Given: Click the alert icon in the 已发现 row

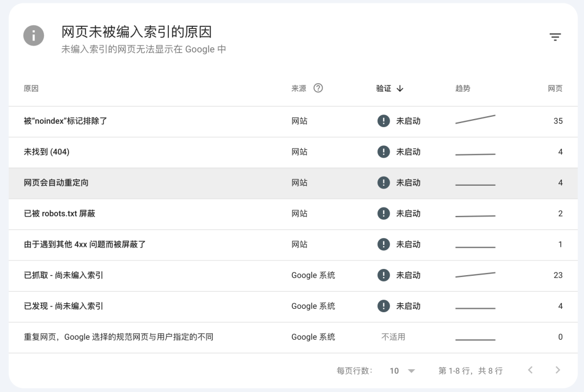Looking at the screenshot, I should pyautogui.click(x=384, y=306).
